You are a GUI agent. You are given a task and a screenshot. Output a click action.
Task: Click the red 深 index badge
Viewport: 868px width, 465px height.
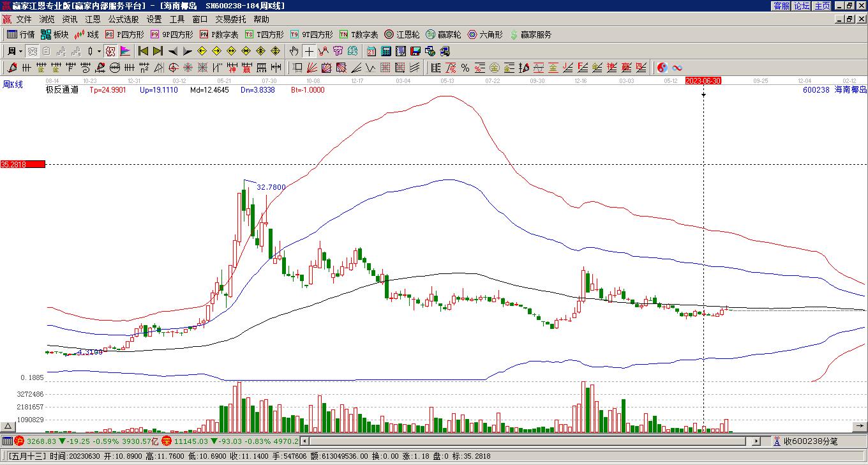[x=167, y=441]
